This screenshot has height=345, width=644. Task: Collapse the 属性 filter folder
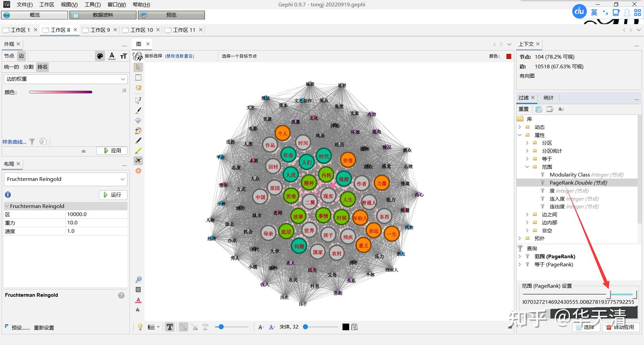click(x=520, y=135)
